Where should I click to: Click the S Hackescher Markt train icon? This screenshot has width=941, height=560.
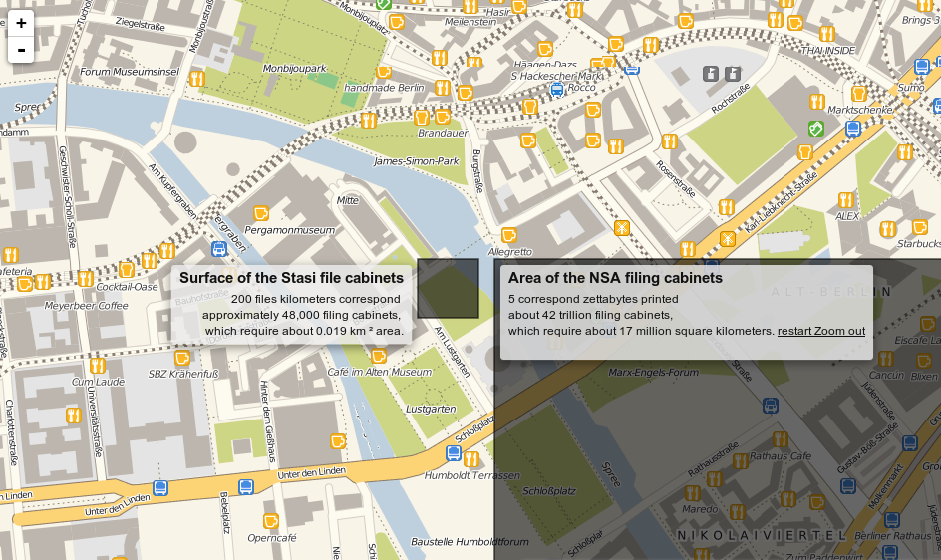point(557,89)
